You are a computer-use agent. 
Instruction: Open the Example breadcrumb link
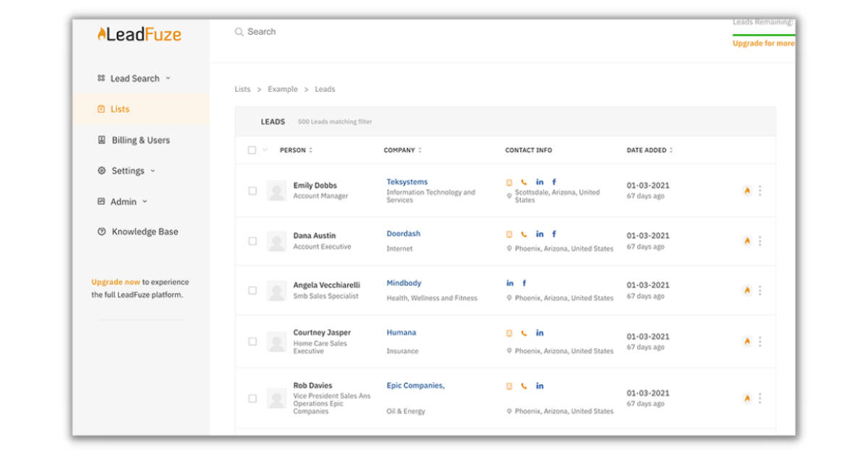[282, 89]
